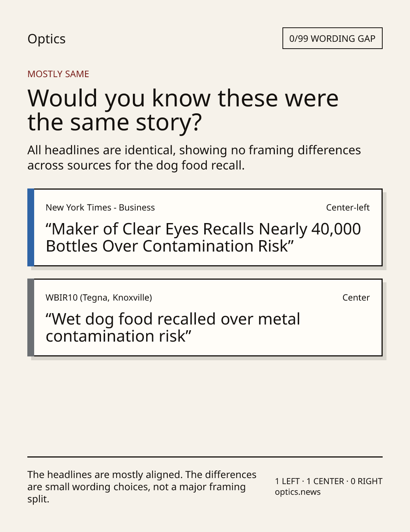Click the gray bias stripe on the WBIR10 card
This screenshot has height=532, width=410.
pos(31,317)
